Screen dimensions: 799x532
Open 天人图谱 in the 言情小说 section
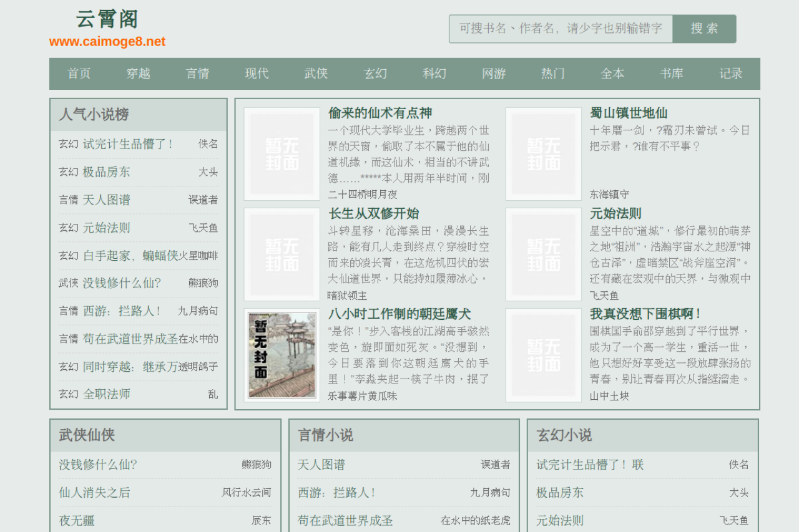point(321,465)
